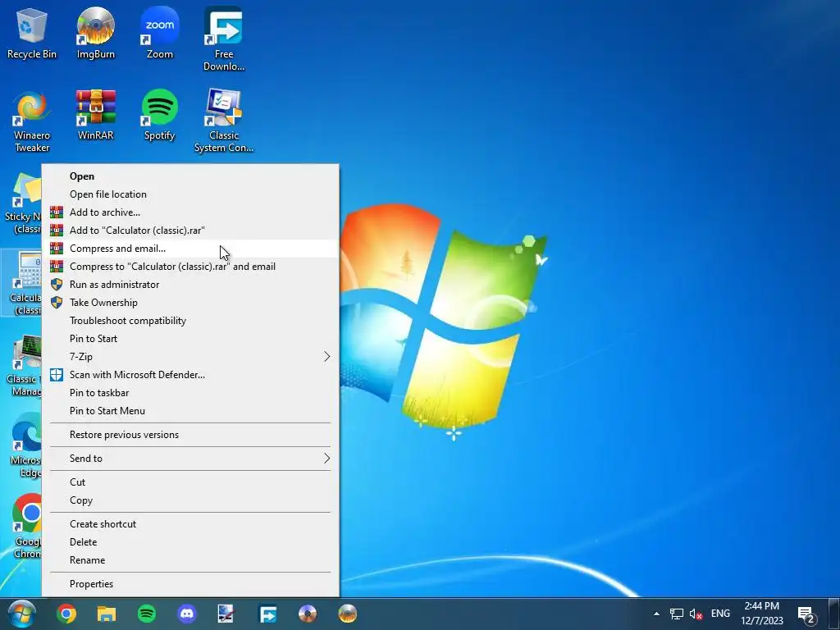Screen dimensions: 840x630
Task: Select the Classic Task Manager desktop icon
Action: click(22, 366)
